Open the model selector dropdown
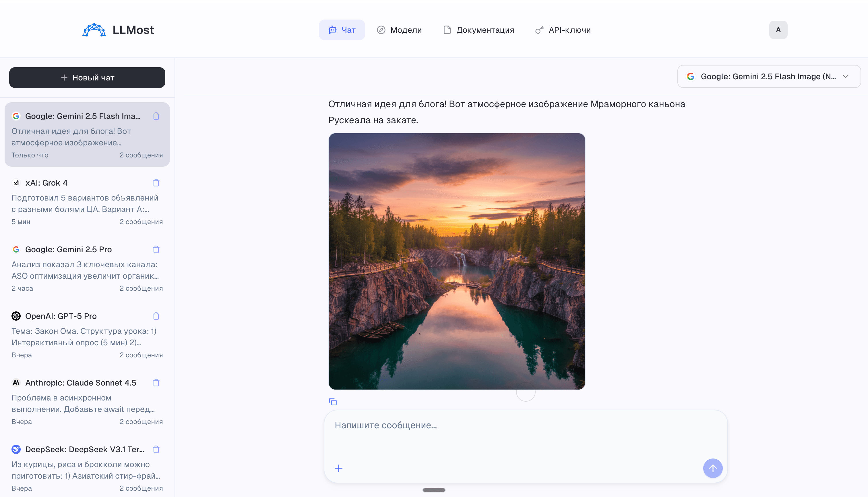This screenshot has width=868, height=497. pos(768,76)
